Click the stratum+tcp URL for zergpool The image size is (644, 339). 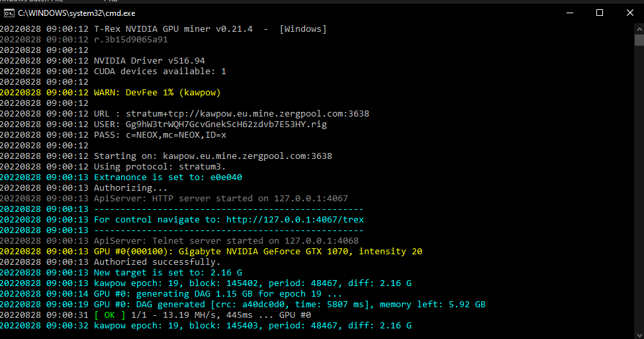click(x=248, y=114)
